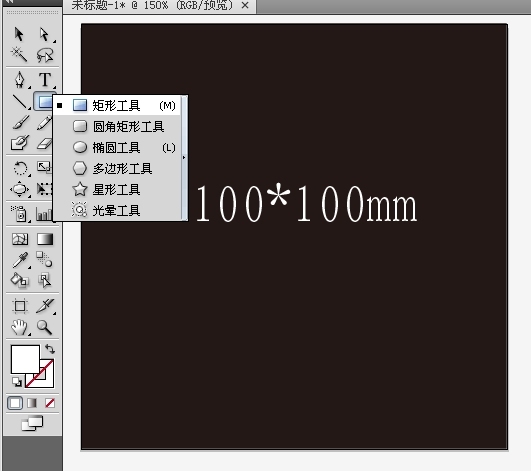The width and height of the screenshot is (531, 471).
Task: Select the Gradient tool
Action: pyautogui.click(x=45, y=239)
